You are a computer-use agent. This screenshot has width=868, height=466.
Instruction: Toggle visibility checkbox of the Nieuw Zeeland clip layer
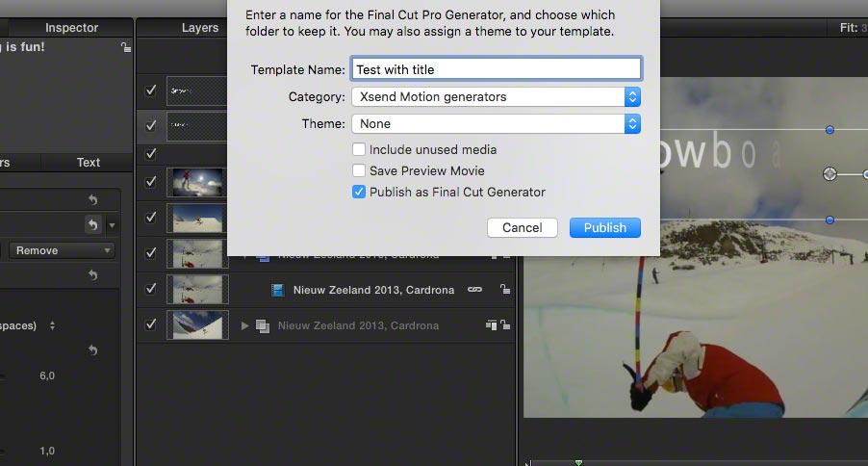pyautogui.click(x=150, y=289)
